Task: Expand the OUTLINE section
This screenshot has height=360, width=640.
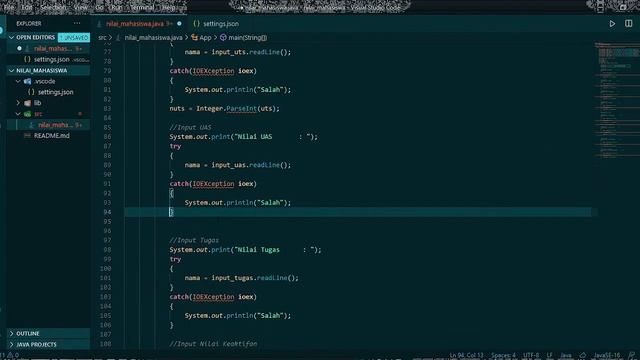Action: [x=11, y=333]
